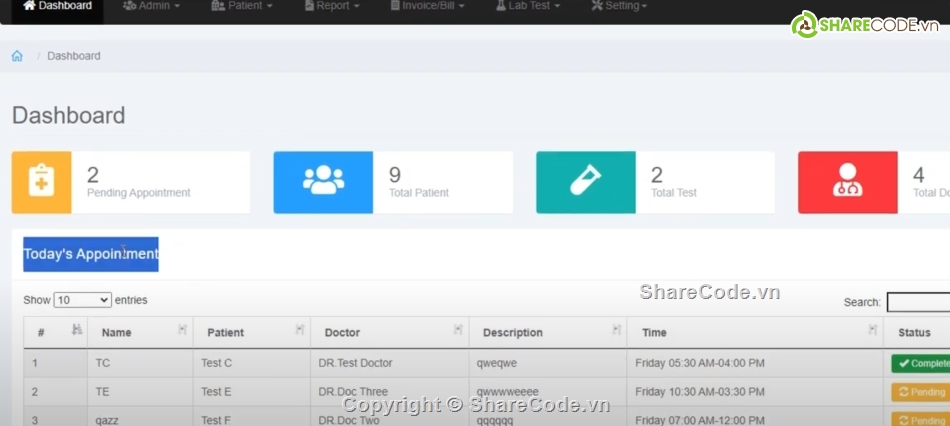Click the Today's Appointment heading
The width and height of the screenshot is (950, 426).
coord(91,254)
